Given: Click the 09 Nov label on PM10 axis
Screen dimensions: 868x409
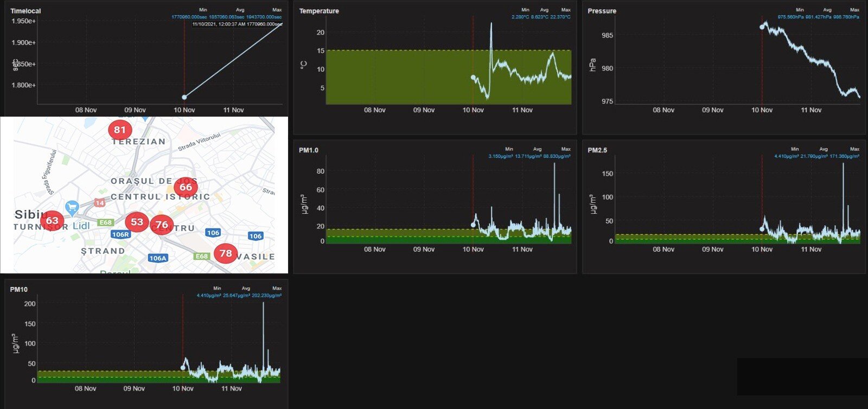Looking at the screenshot, I should pyautogui.click(x=134, y=388).
